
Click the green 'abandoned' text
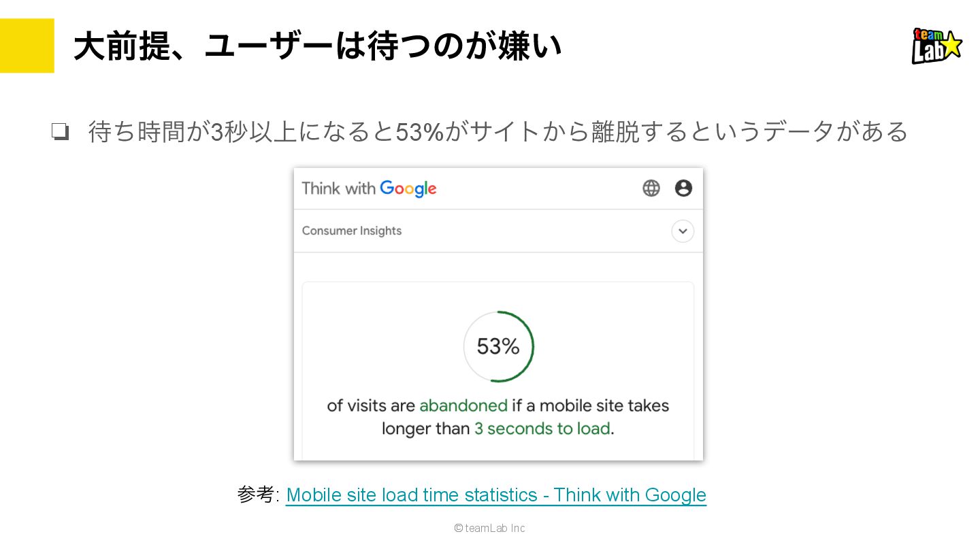click(463, 405)
